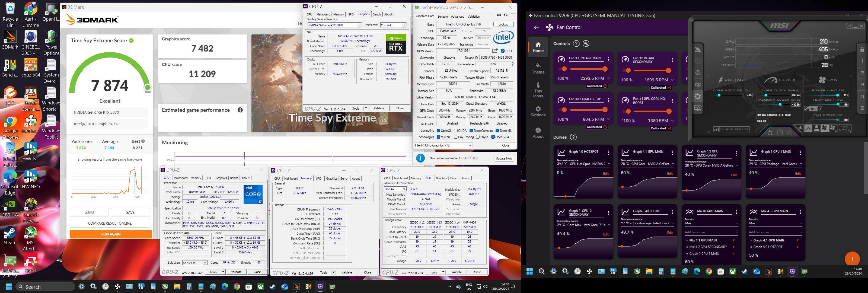Switch to the Advanced tab in GPU-Z
Screen dimensions: 868x293
pyautogui.click(x=457, y=17)
